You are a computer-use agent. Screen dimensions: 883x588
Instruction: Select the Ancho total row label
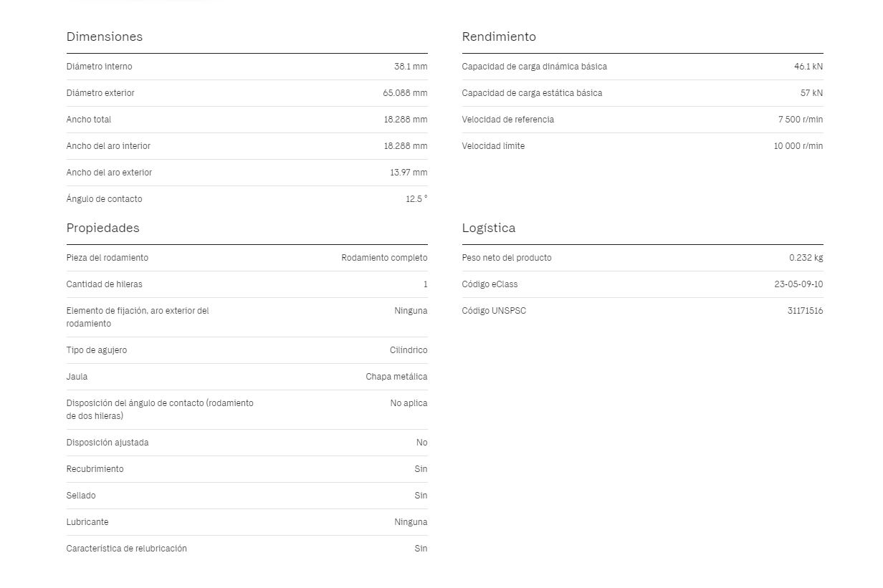pos(89,120)
